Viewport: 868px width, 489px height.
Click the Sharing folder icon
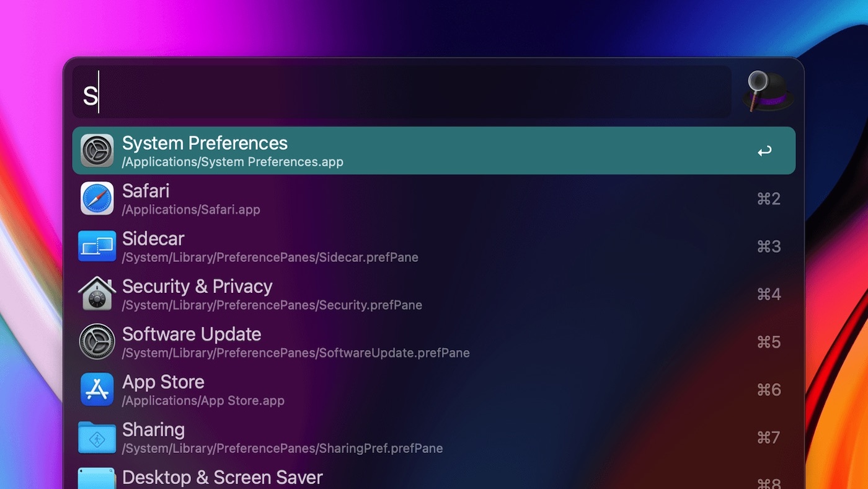click(97, 437)
